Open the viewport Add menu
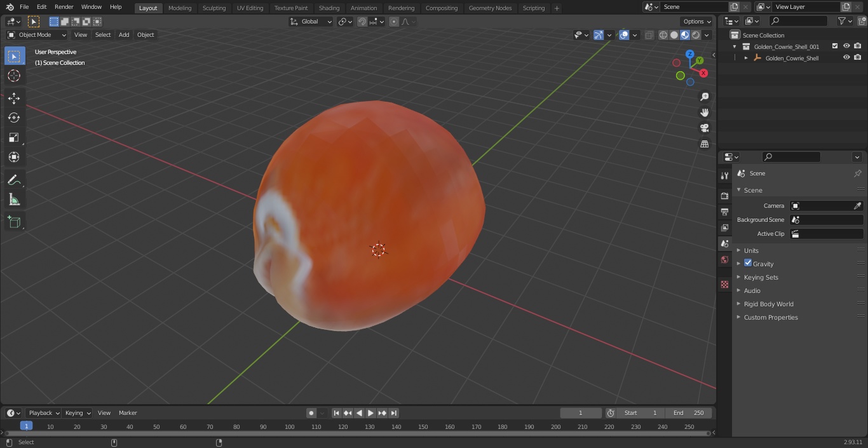This screenshot has height=448, width=868. [x=124, y=35]
